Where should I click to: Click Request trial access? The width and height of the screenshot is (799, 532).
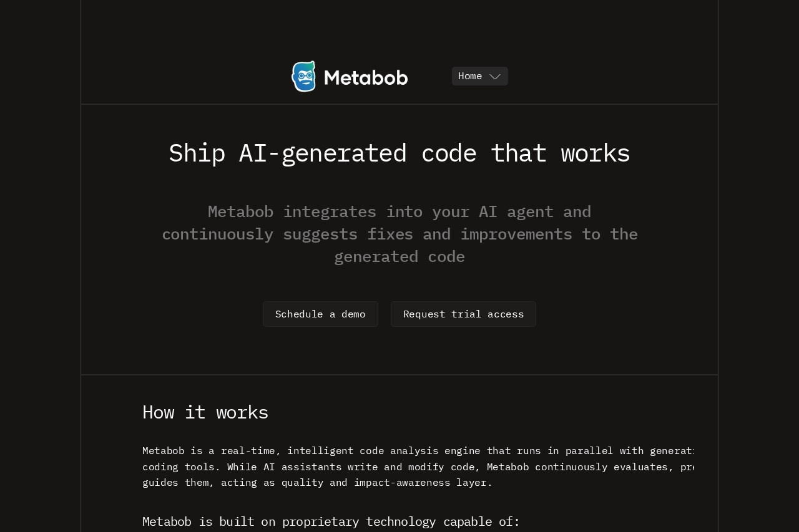463,314
